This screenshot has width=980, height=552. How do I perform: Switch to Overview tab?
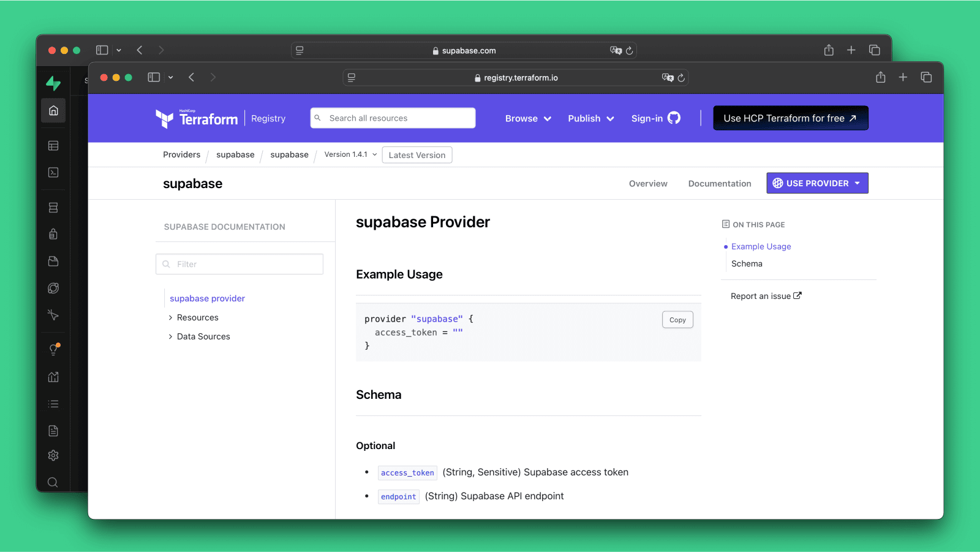[648, 184]
